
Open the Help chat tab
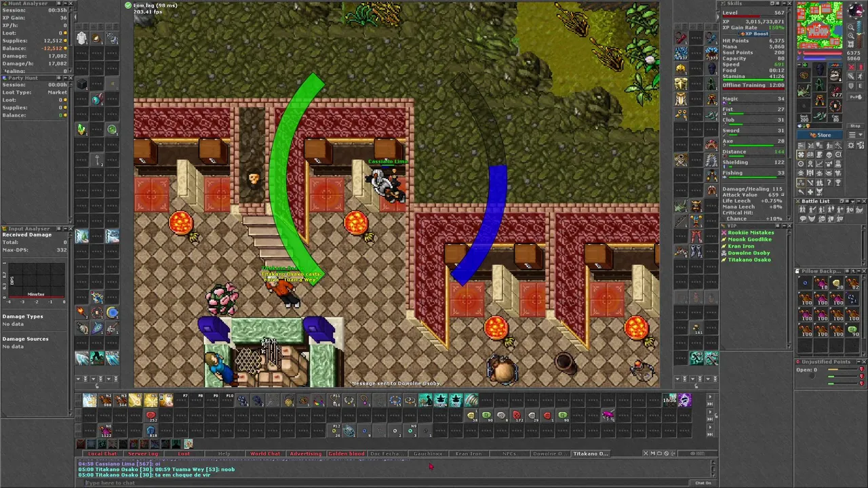tap(224, 453)
